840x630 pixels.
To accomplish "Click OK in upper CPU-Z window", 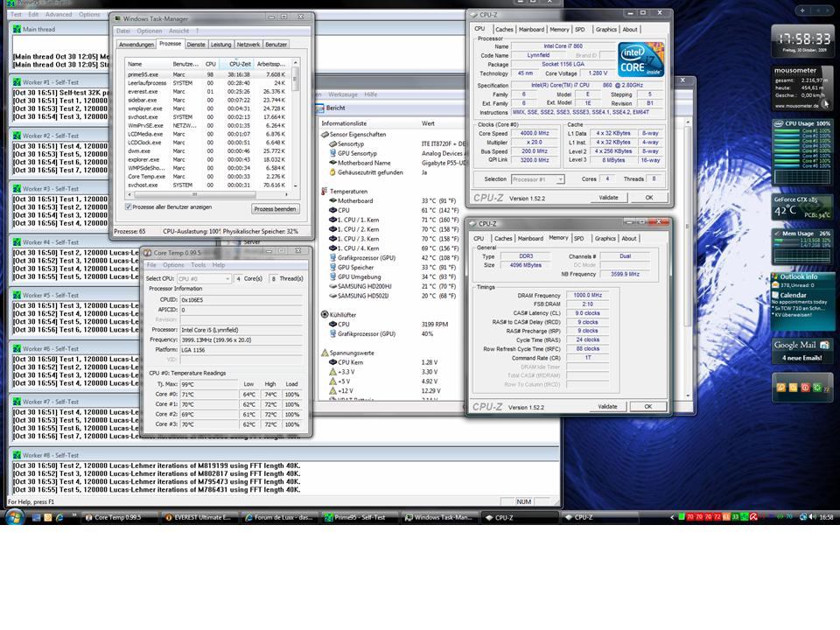I will coord(648,198).
